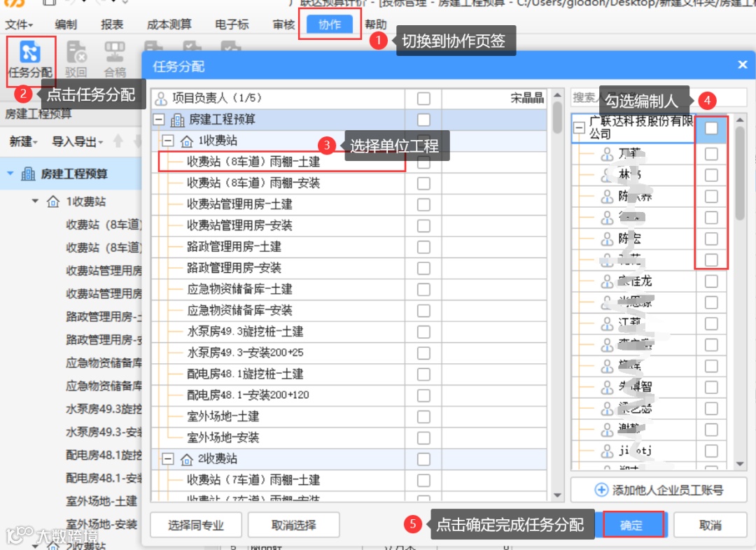Image resolution: width=756 pixels, height=550 pixels.
Task: Click the building icon beside 房建工程预算 in dialog
Action: [177, 120]
